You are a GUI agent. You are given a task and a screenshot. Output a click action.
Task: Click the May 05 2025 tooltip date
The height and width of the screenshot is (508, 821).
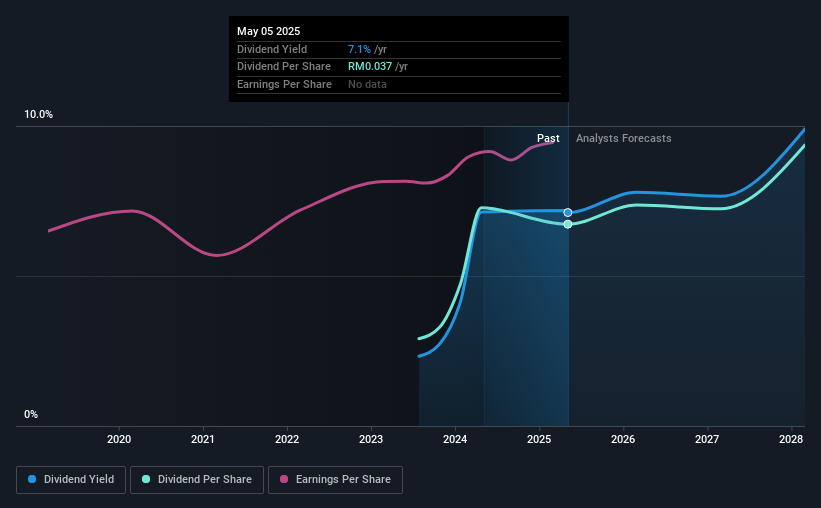point(269,31)
